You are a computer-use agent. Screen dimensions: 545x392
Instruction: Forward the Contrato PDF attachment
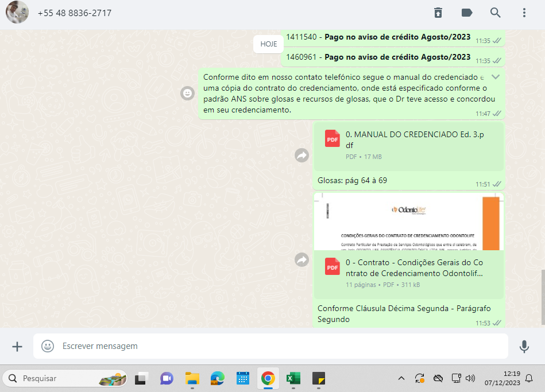pos(302,260)
